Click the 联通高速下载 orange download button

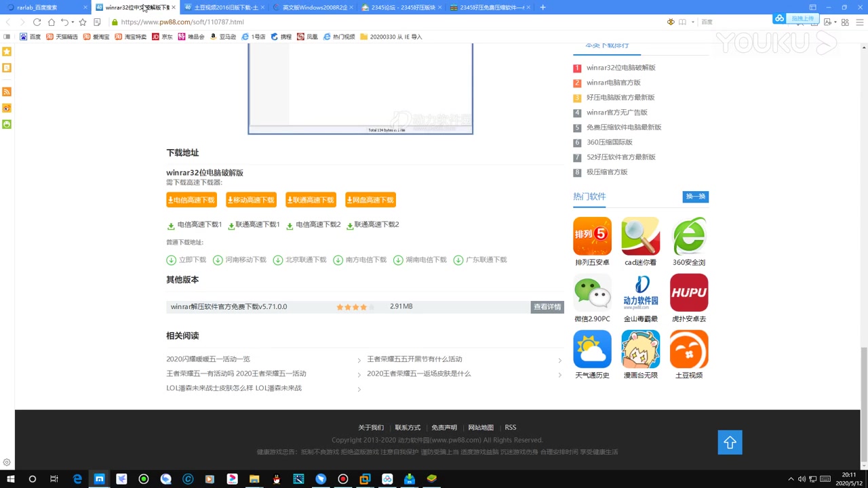click(311, 200)
